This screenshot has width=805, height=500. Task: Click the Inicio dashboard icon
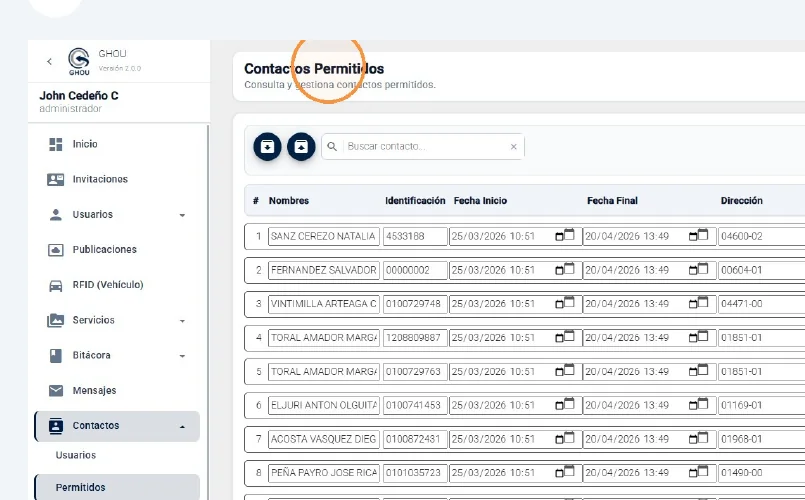pyautogui.click(x=55, y=144)
